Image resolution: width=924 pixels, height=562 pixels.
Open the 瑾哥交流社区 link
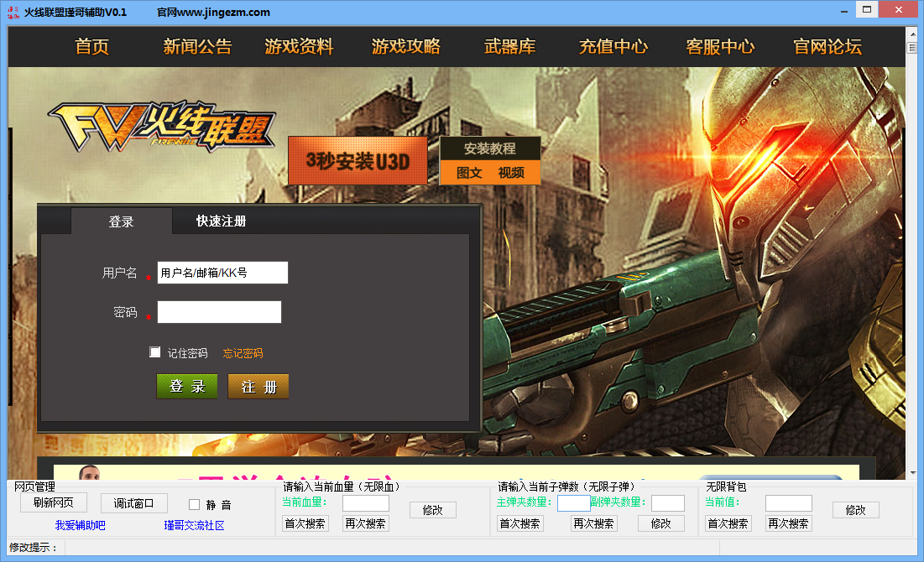(195, 525)
